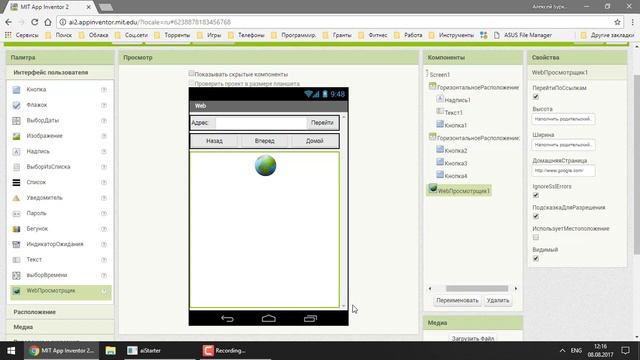This screenshot has height=360, width=640.
Task: Select the ВыборДаты palette component icon
Action: click(16, 121)
